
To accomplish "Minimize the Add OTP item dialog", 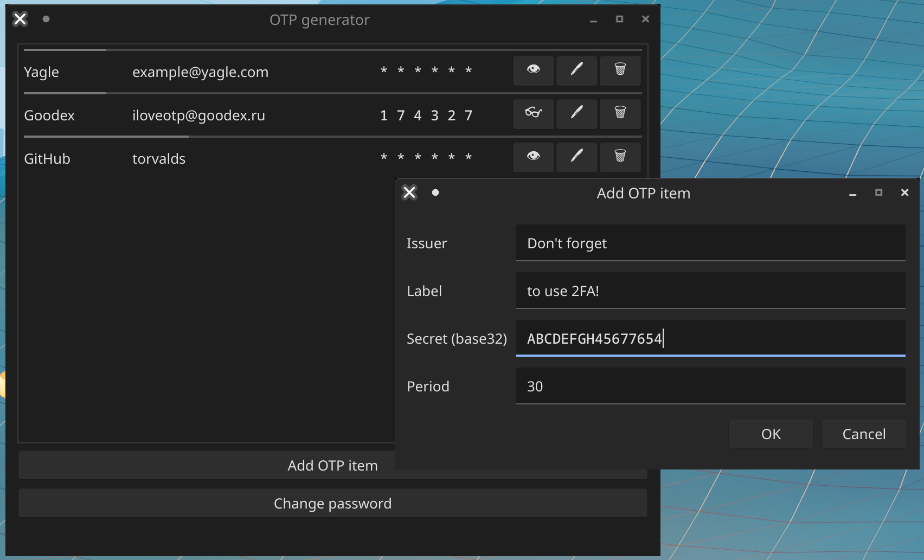I will [x=852, y=194].
